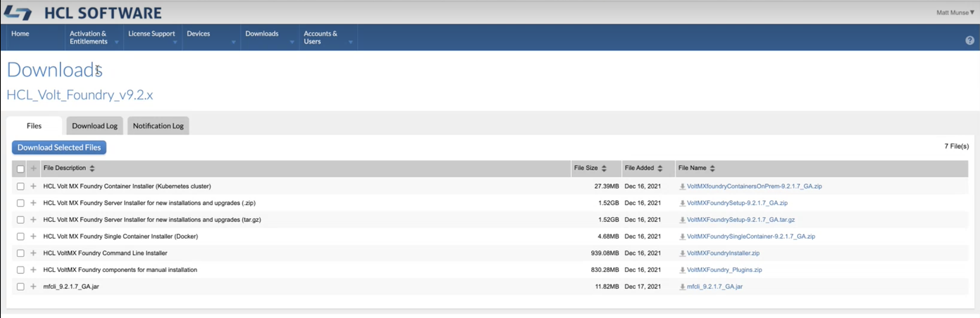Open Downloads navigation menu
The height and width of the screenshot is (318, 980).
click(x=270, y=38)
